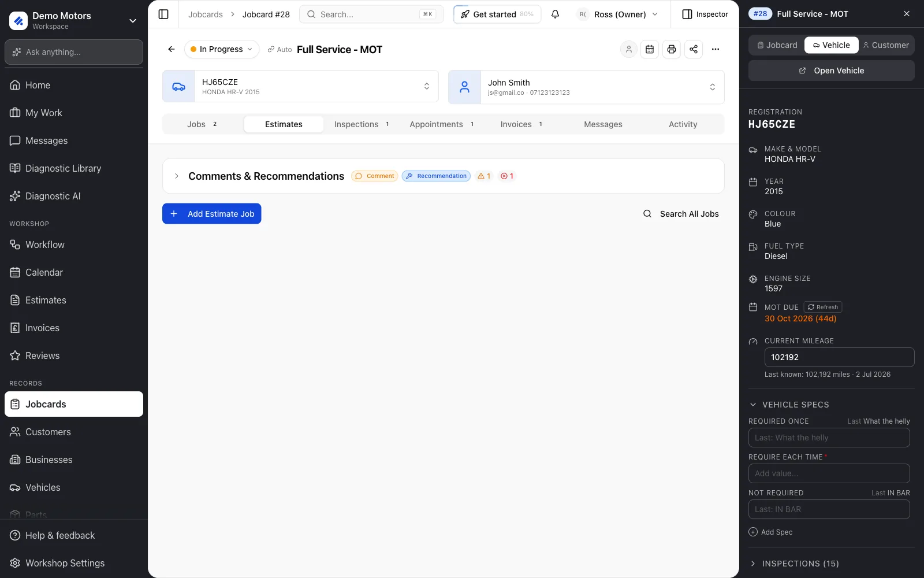Open the Demo Motors workspace dropdown
Image resolution: width=924 pixels, height=578 pixels.
tap(133, 21)
